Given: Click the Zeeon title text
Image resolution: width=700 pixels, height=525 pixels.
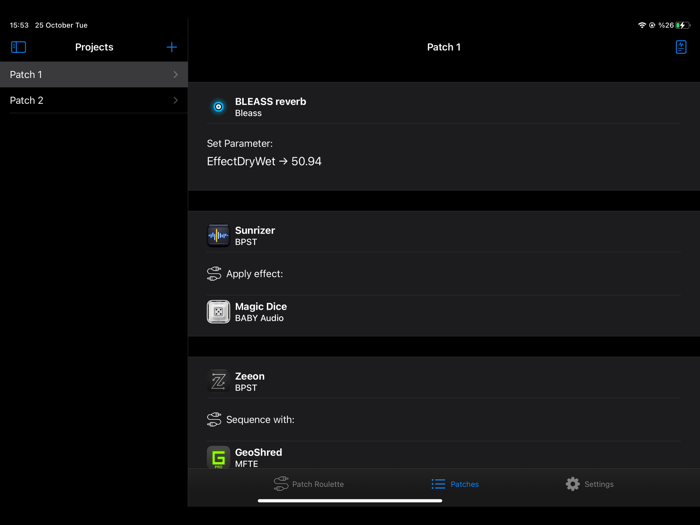Looking at the screenshot, I should point(250,376).
